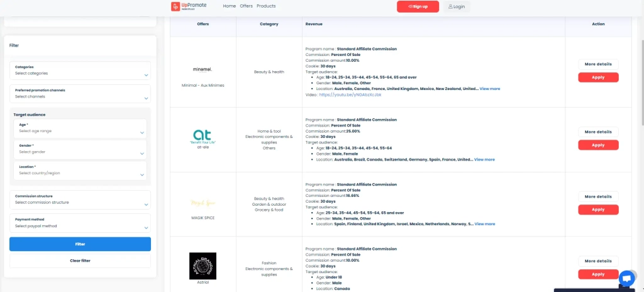Screen dimensions: 644x292
Task: Apply to the Minimal - Aux Minimes offer
Action: 598,77
